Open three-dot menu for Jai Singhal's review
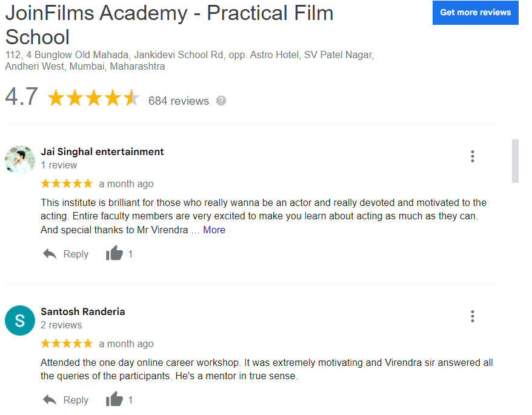532x415 pixels. 473,156
